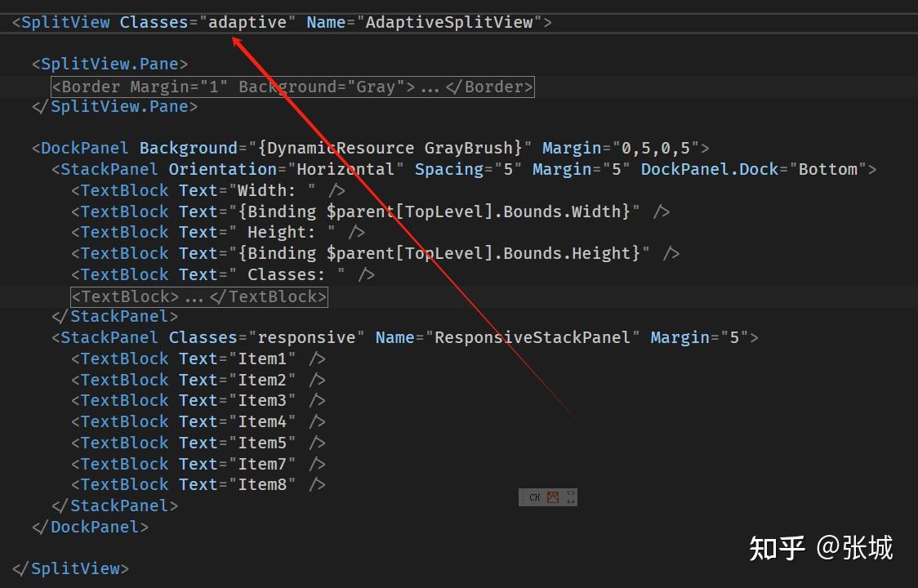This screenshot has width=918, height=588.
Task: Click the opening SplitView.Pane tag
Action: (x=110, y=64)
